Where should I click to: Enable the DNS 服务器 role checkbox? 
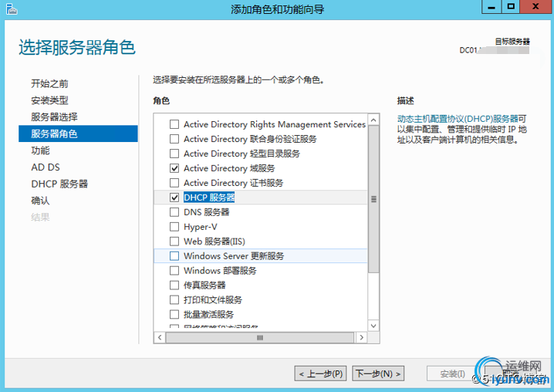[174, 212]
